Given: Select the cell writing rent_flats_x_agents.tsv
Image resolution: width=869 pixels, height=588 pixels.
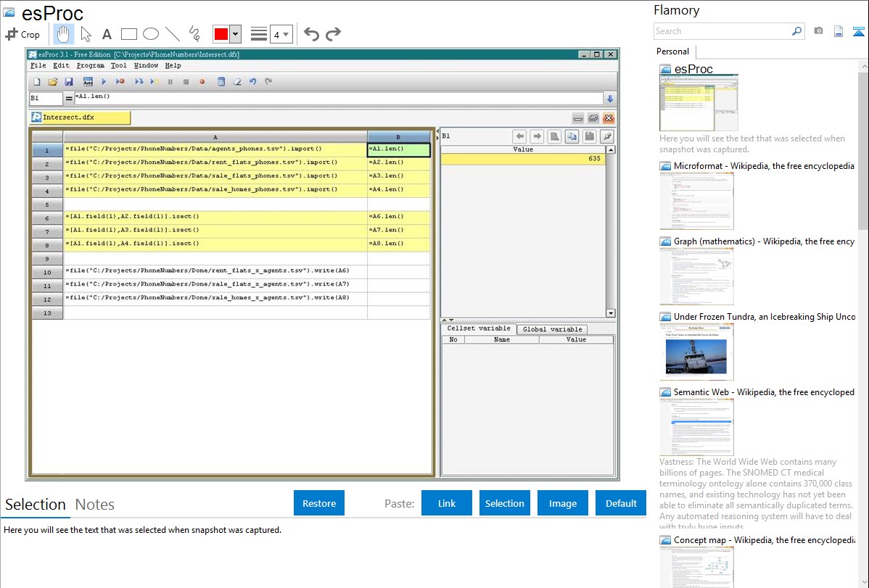Looking at the screenshot, I should [x=215, y=271].
